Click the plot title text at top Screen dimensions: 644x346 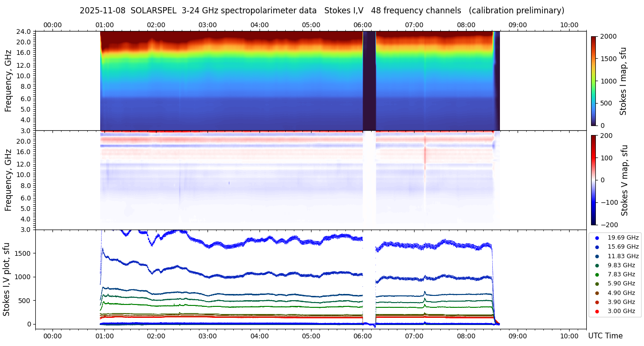point(322,10)
